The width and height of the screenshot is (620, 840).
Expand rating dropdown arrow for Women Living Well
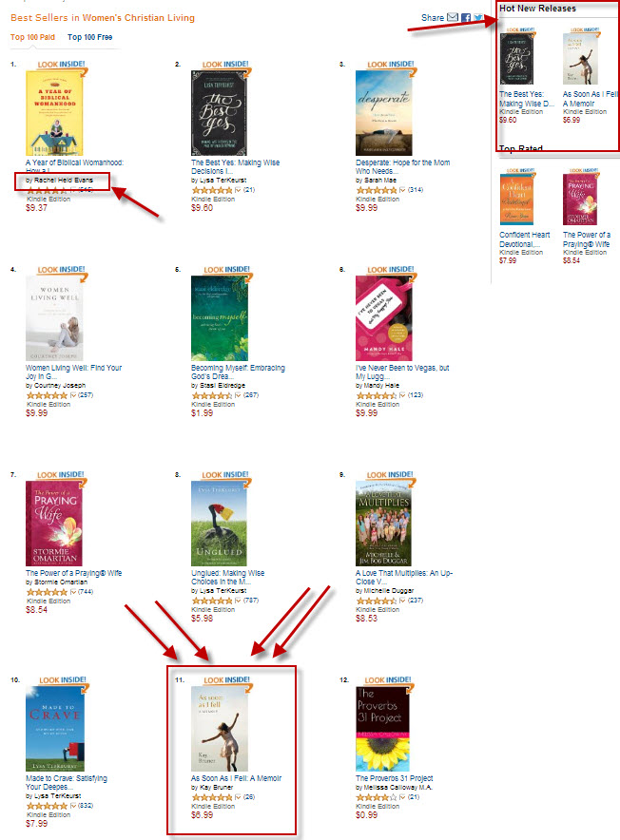point(73,395)
